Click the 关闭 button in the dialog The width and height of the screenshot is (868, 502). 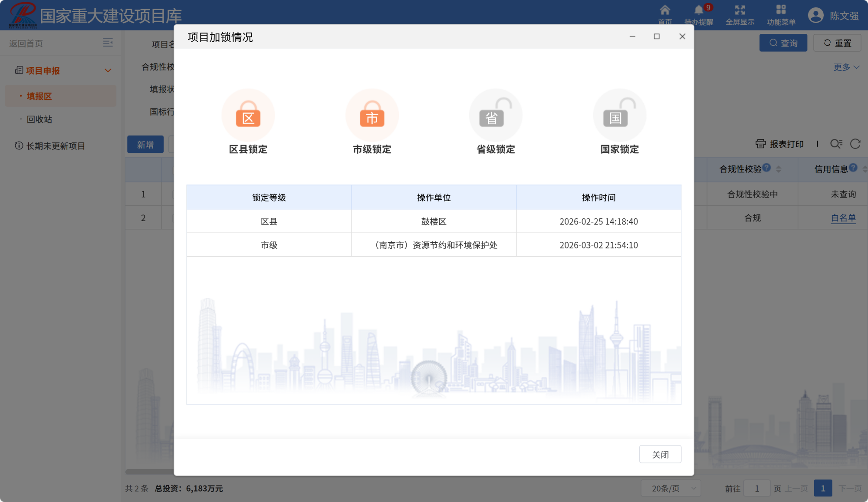click(x=660, y=454)
